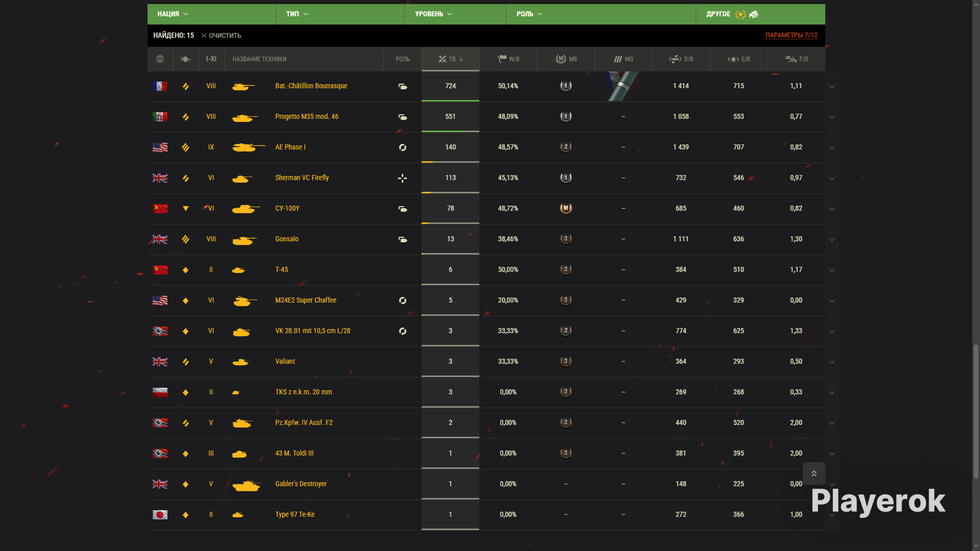
Task: Toggle the vehicle filter icon beside the laurel
Action: (754, 14)
